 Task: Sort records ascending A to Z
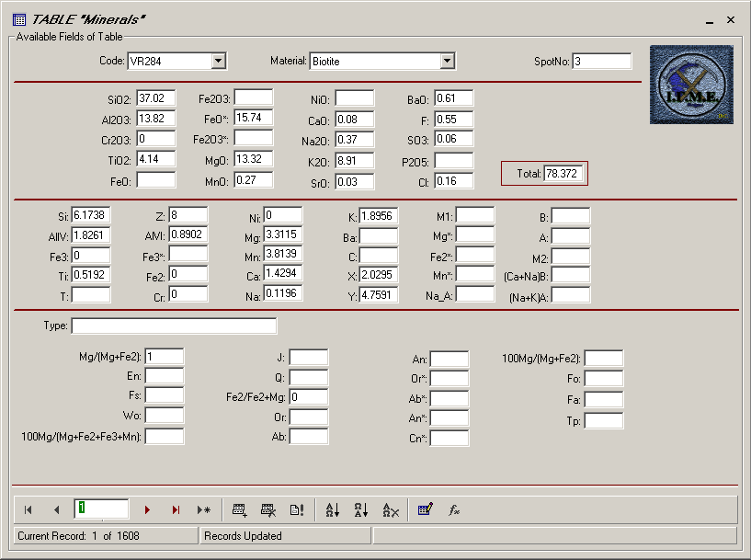point(333,509)
